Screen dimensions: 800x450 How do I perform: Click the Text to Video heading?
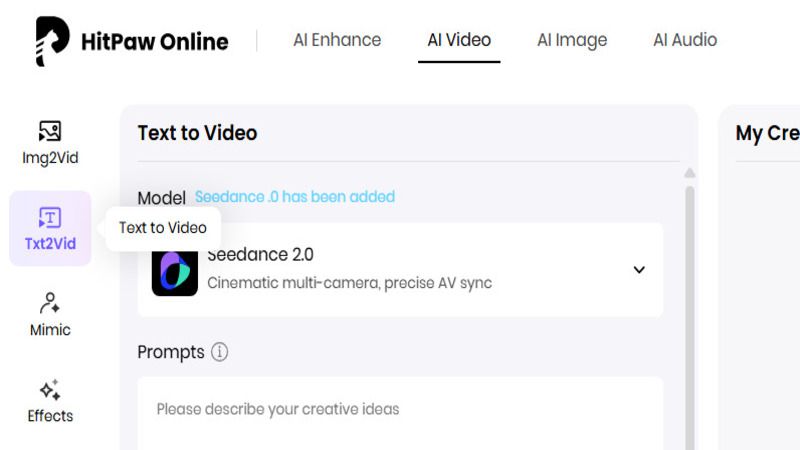pos(197,133)
